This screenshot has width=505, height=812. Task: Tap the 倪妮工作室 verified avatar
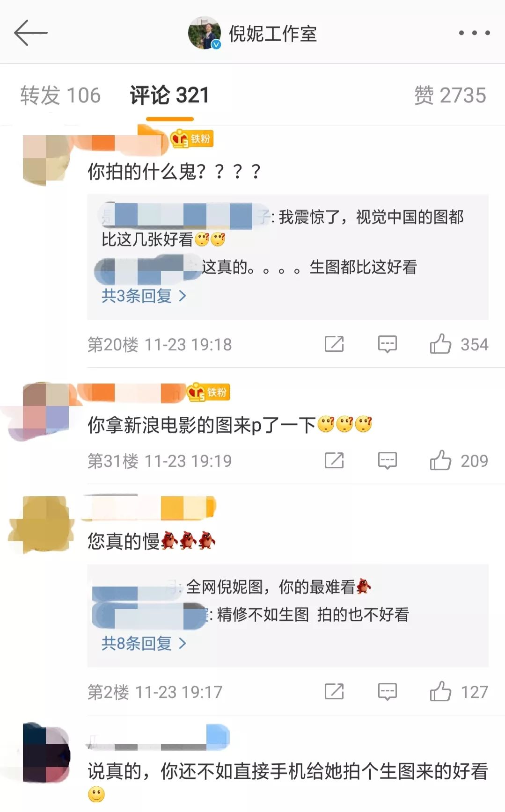205,33
